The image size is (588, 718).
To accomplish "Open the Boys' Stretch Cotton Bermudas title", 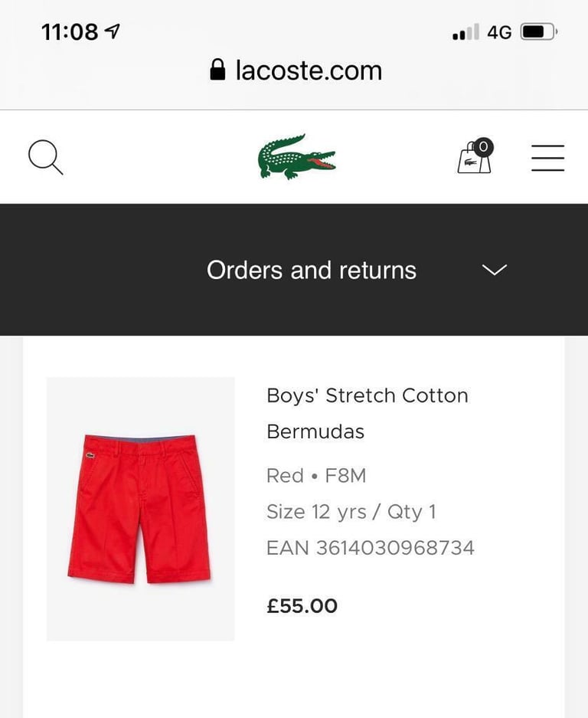I will pyautogui.click(x=367, y=414).
